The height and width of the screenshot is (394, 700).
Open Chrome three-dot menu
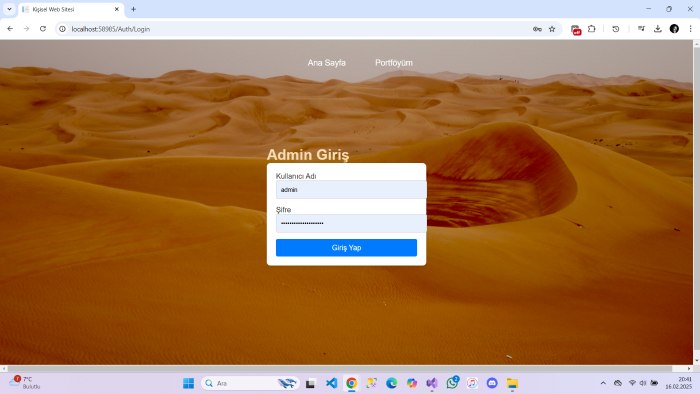[690, 29]
